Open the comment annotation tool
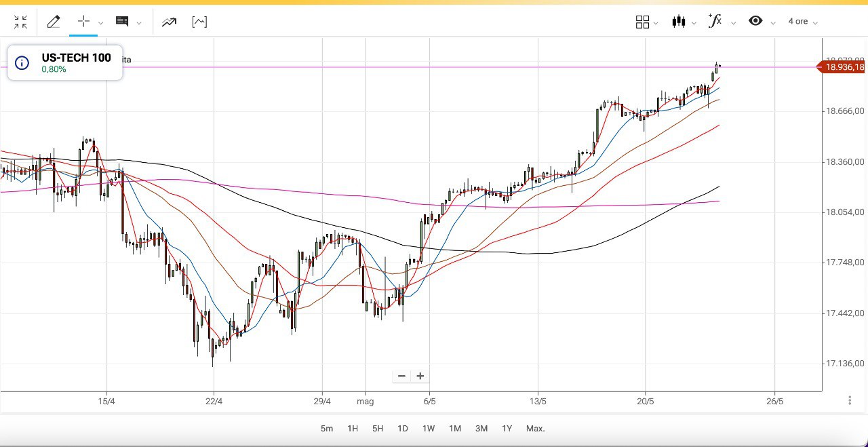Viewport: 868px width, 447px height. point(122,22)
